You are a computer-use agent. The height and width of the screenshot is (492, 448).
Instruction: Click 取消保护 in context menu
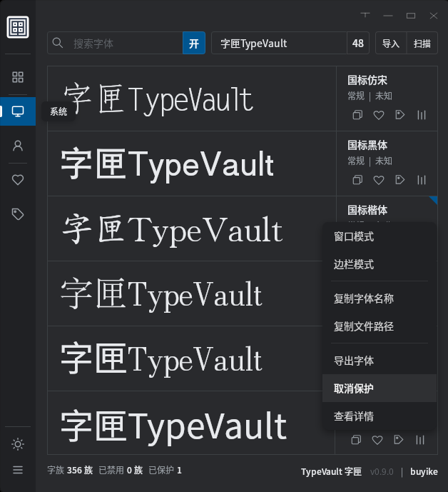click(x=380, y=388)
